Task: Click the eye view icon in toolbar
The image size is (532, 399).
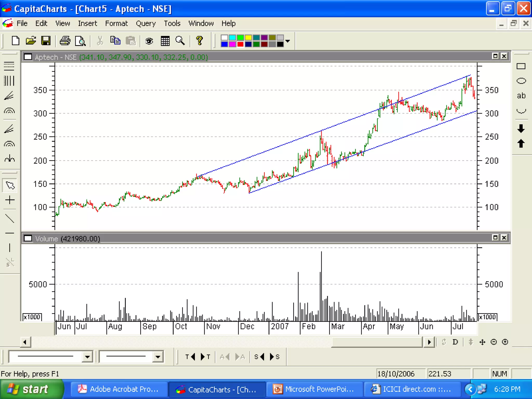Action: point(149,41)
